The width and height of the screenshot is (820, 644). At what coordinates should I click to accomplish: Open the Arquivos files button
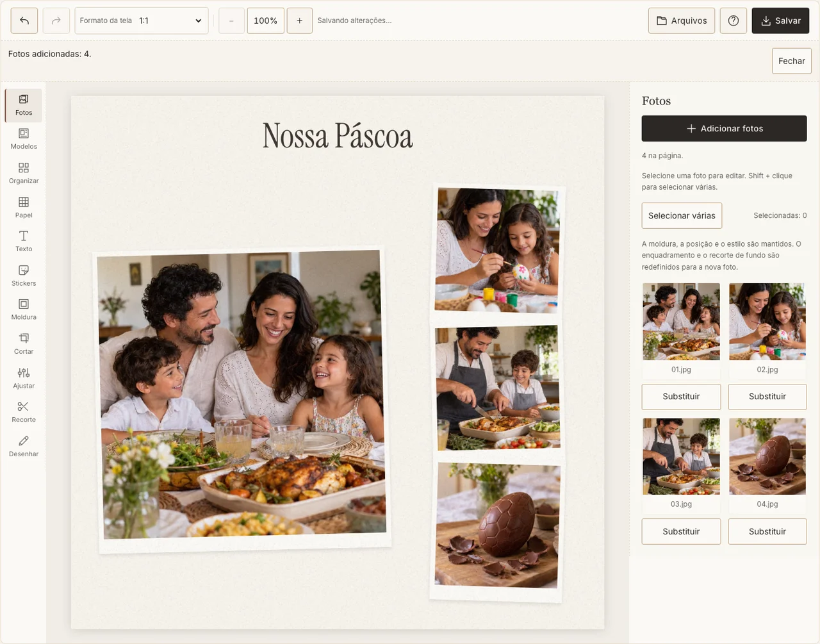pos(682,21)
